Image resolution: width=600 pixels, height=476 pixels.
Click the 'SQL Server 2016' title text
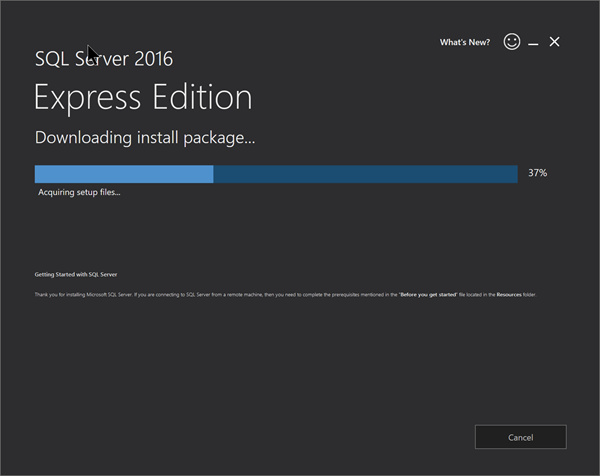click(x=104, y=59)
